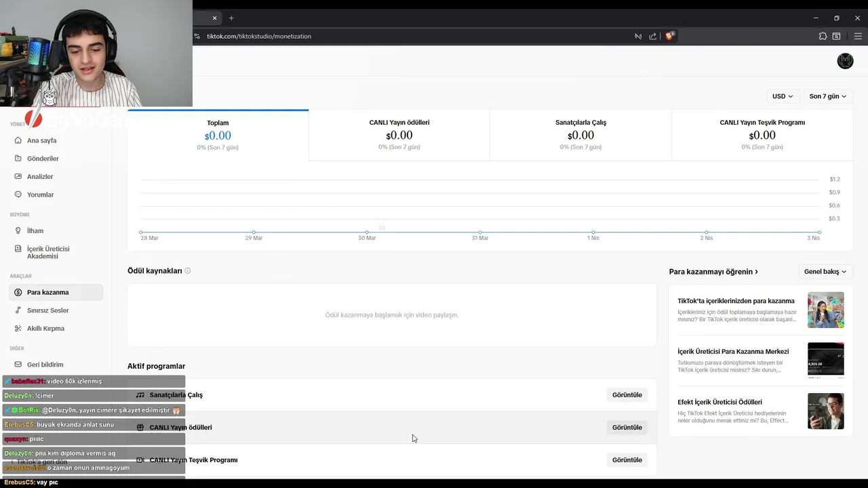Select the Toplam earnings tab
Screen dimensions: 868x488
pyautogui.click(x=218, y=135)
